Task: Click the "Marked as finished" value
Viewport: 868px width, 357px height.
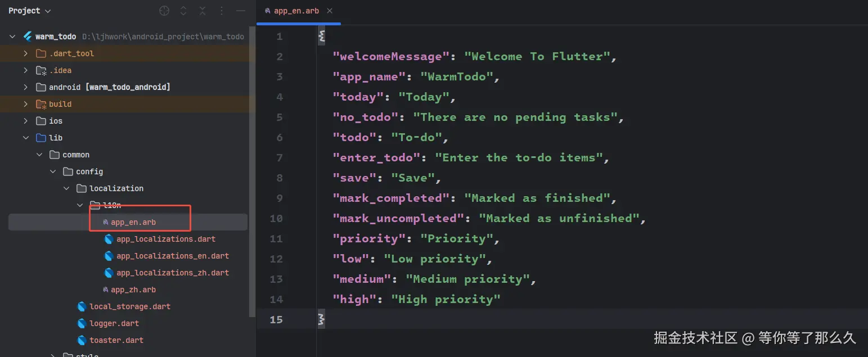Action: 537,198
